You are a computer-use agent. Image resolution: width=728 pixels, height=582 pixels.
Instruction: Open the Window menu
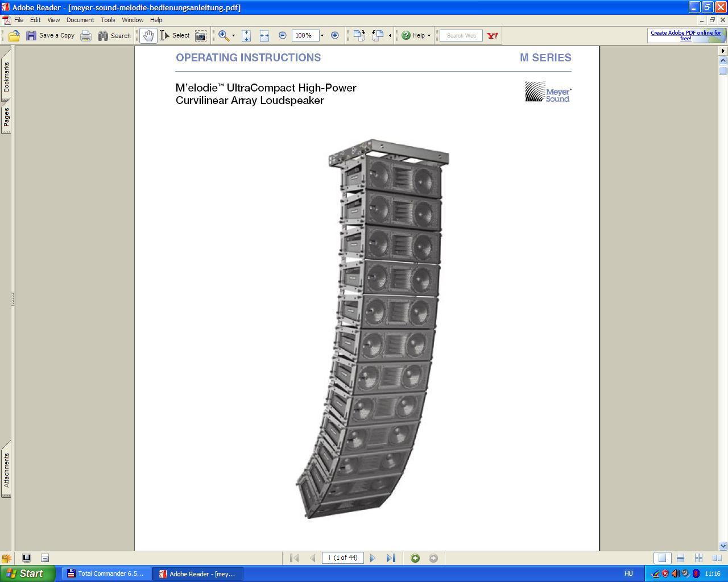point(133,20)
